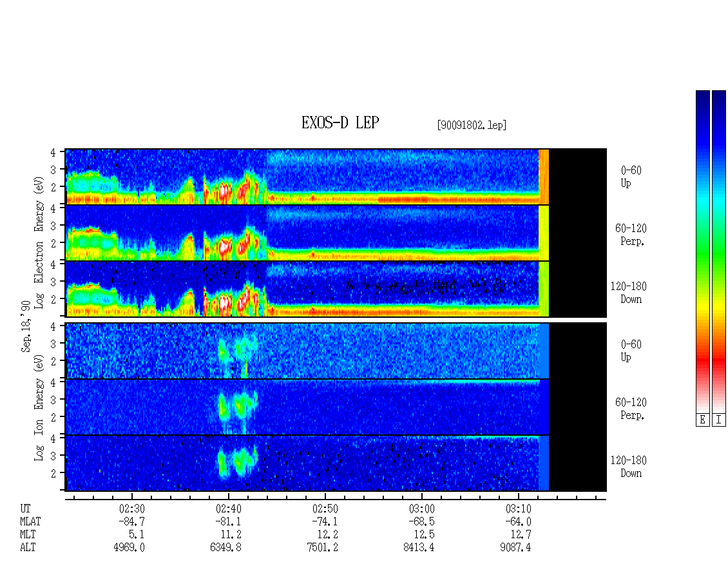Image resolution: width=728 pixels, height=564 pixels.
Task: Click the 120-180 Down label beside ion panel
Action: point(629,467)
